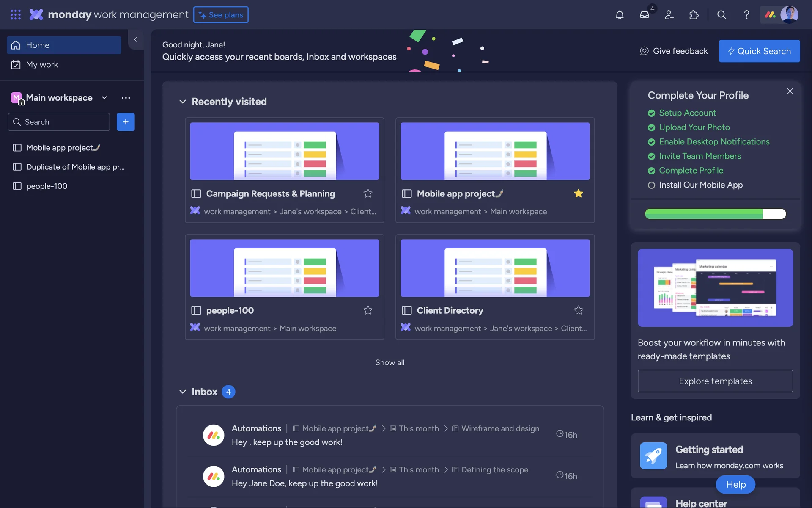Image resolution: width=812 pixels, height=508 pixels.
Task: Open the Main workspace dropdown
Action: 104,98
